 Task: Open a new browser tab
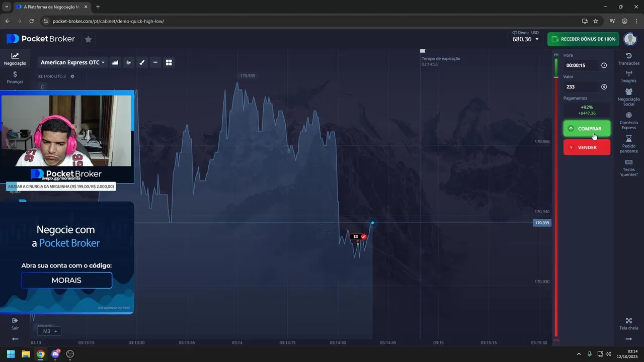click(x=98, y=7)
